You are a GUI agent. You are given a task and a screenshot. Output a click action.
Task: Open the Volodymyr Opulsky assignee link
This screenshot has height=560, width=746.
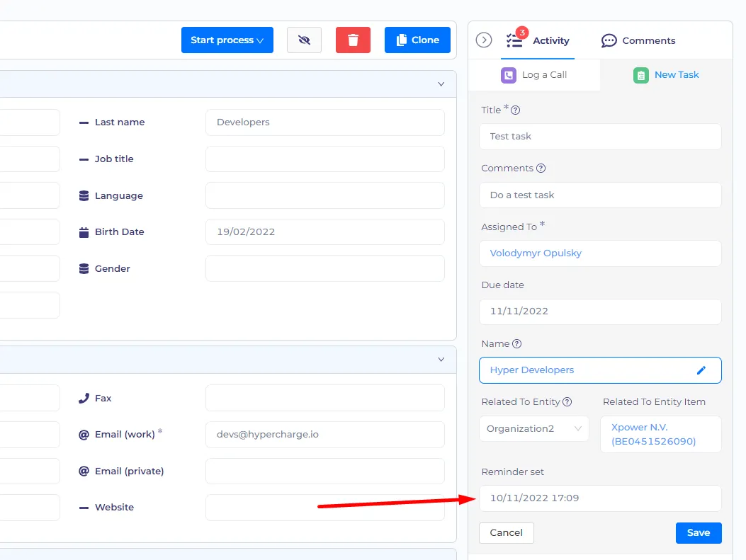(536, 253)
